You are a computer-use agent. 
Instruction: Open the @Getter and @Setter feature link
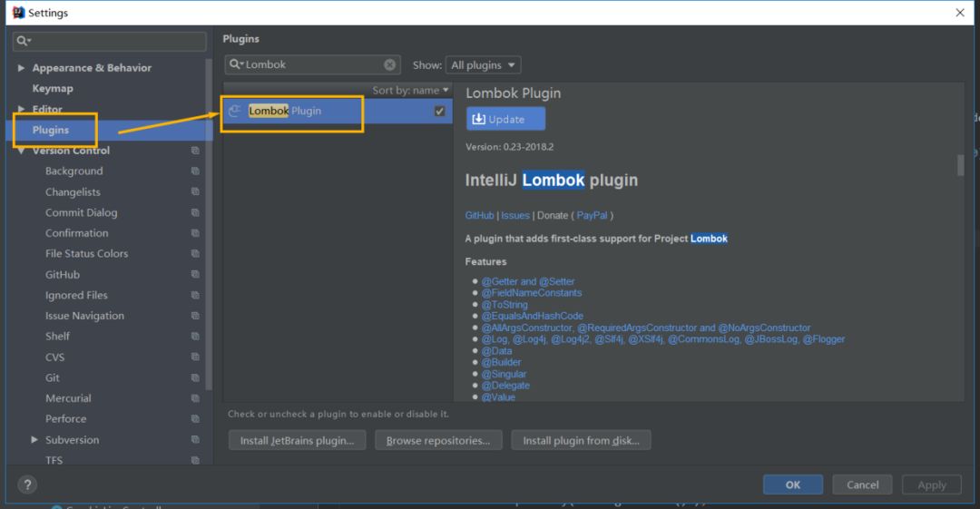pos(527,281)
